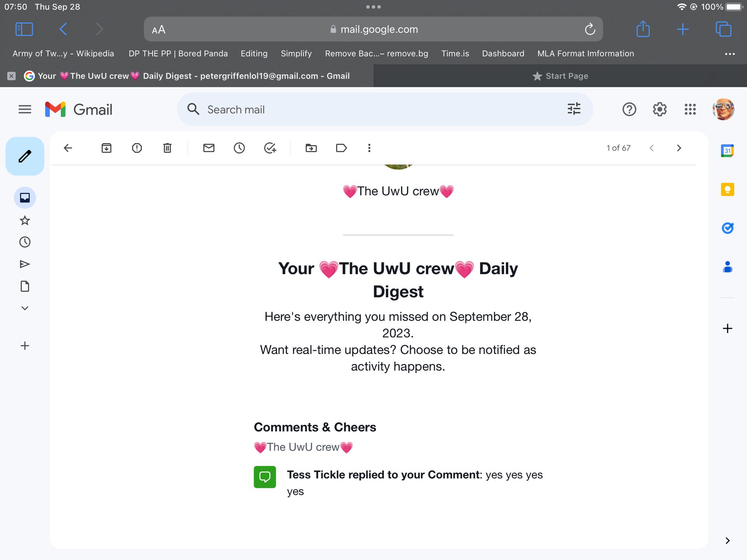
Task: Toggle Gmail main menu hamburger
Action: (x=25, y=109)
